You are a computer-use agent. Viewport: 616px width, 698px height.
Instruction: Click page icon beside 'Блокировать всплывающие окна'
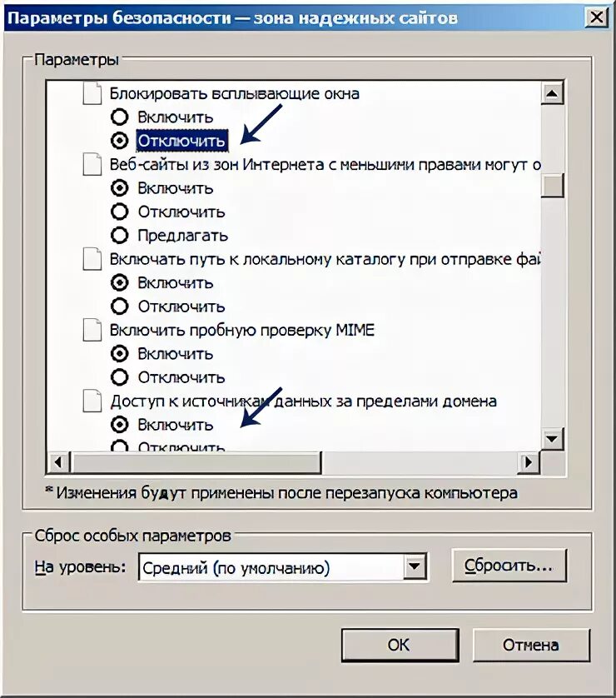(x=94, y=93)
